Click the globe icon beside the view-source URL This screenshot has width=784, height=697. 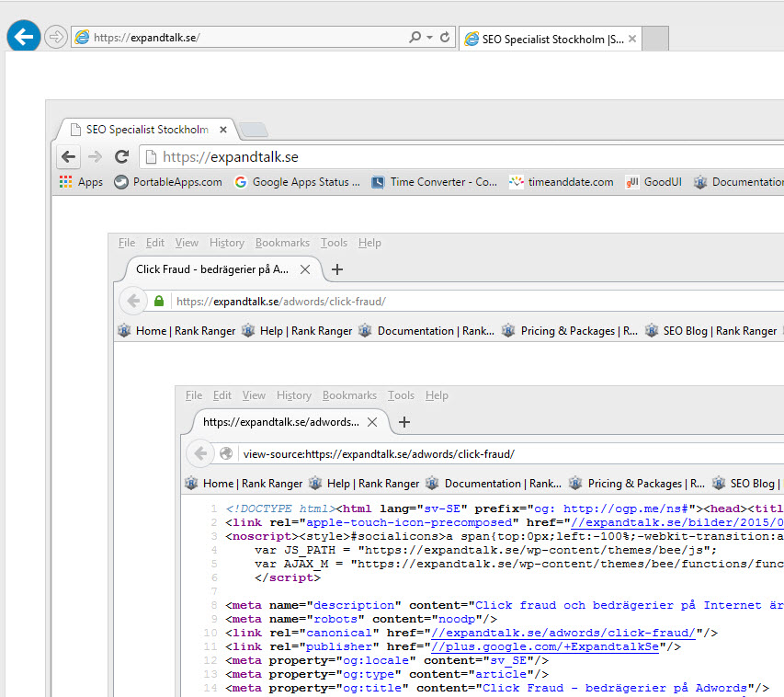(x=226, y=453)
